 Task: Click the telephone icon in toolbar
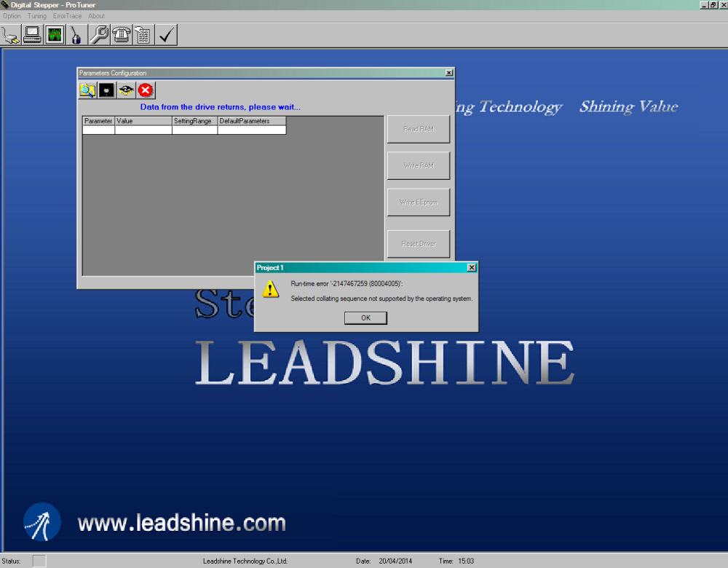coord(121,34)
